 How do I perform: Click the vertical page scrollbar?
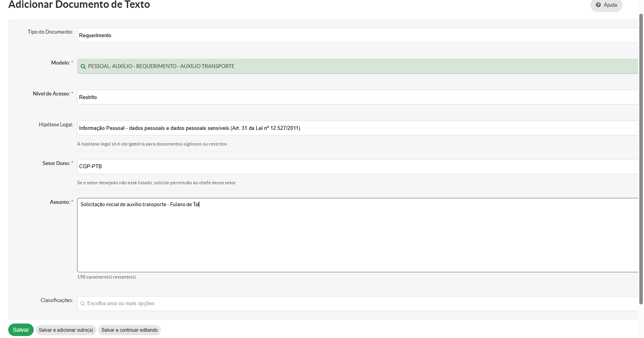click(641, 156)
